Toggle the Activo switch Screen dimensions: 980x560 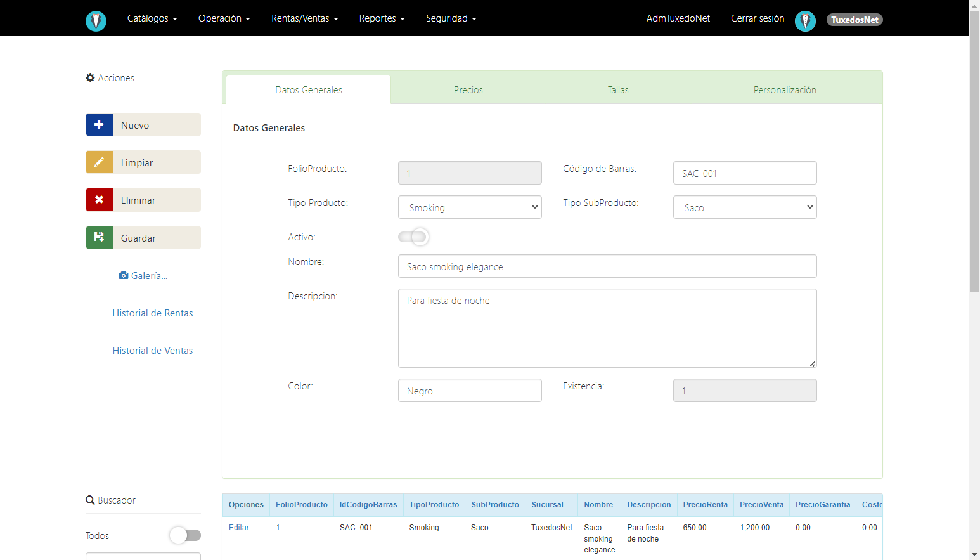coord(413,237)
